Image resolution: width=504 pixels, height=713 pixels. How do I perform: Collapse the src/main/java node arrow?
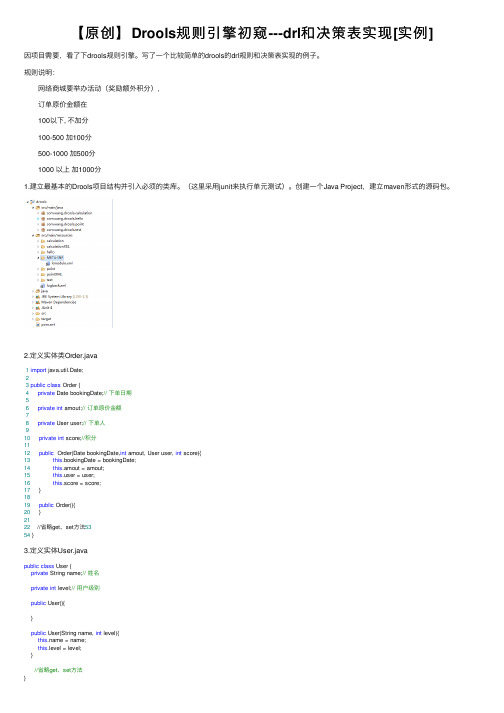tap(33, 208)
